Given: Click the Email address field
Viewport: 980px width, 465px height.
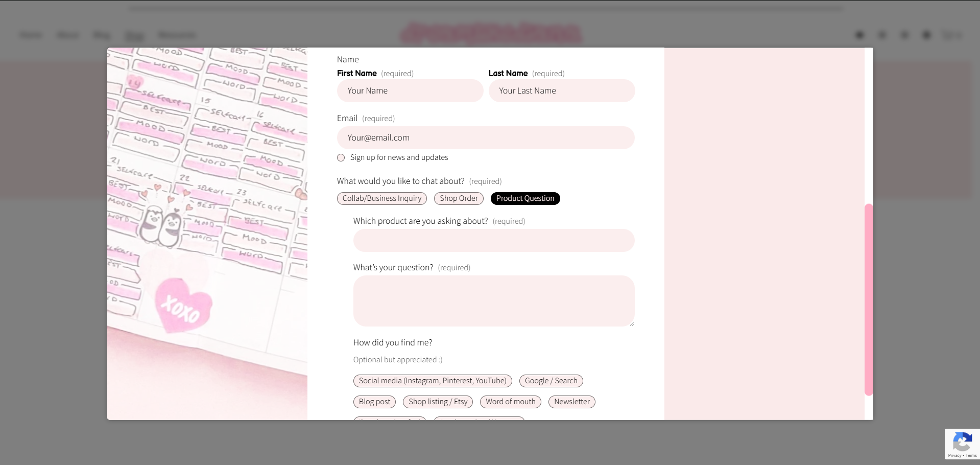Looking at the screenshot, I should (x=486, y=137).
